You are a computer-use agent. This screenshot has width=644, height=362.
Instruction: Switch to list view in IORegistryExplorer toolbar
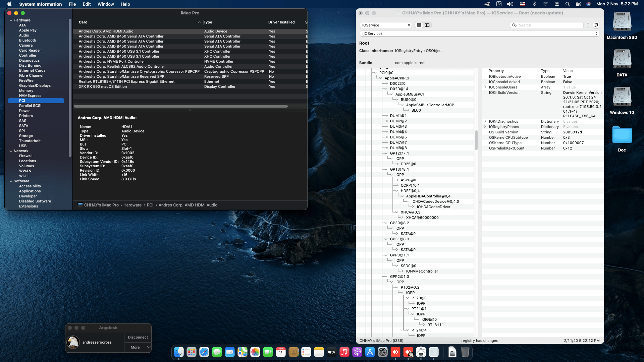tap(419, 25)
